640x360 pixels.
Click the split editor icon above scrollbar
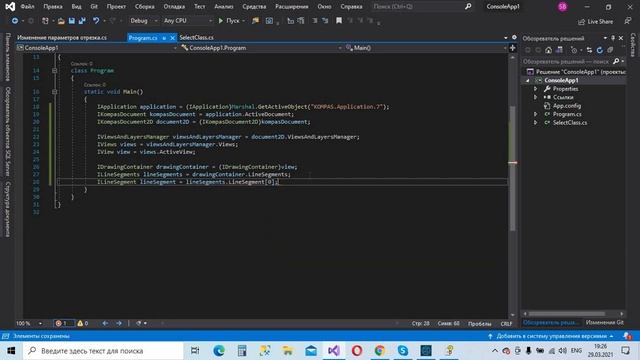[513, 48]
